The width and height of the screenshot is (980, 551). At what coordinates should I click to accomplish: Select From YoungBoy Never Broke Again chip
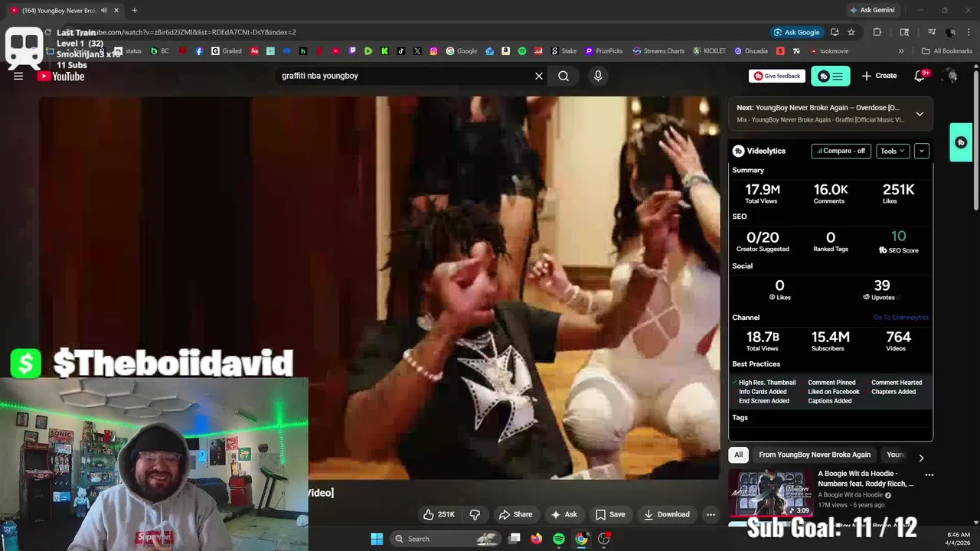pyautogui.click(x=815, y=455)
